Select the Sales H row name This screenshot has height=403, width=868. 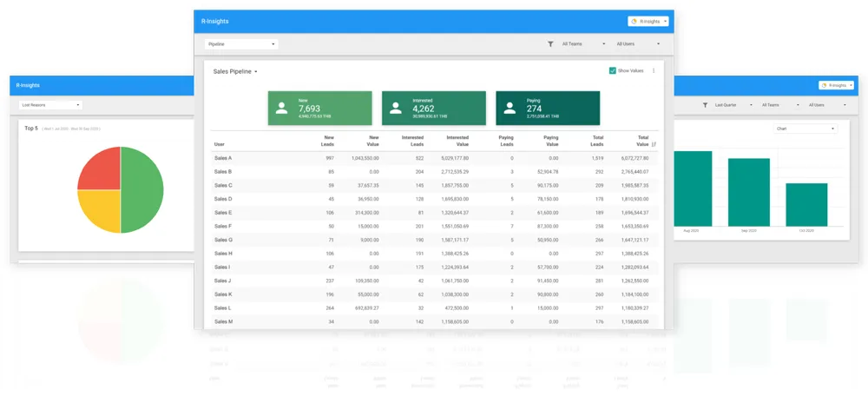tap(223, 254)
